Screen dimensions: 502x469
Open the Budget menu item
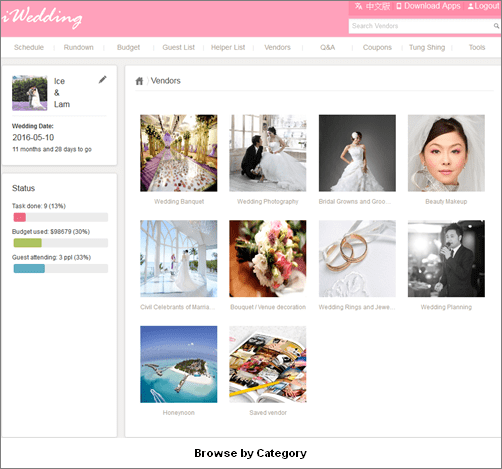[128, 47]
